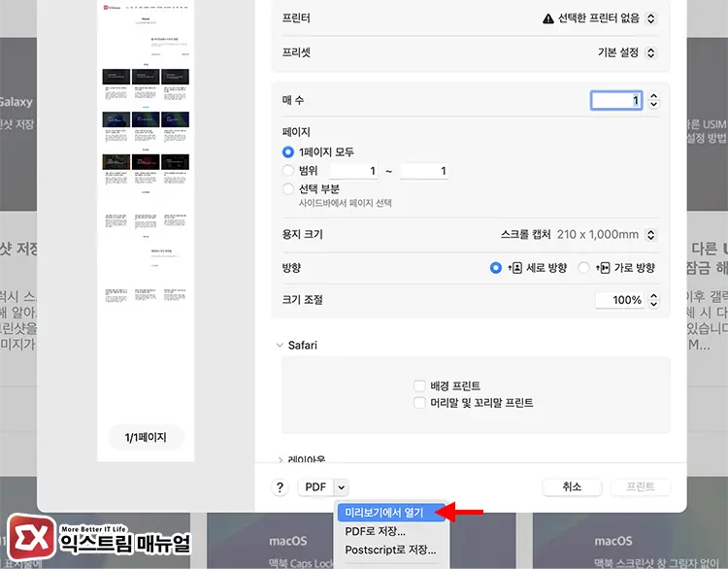Click the copies count stepper arrows
Screen dimensions: 728x569
pyautogui.click(x=653, y=100)
